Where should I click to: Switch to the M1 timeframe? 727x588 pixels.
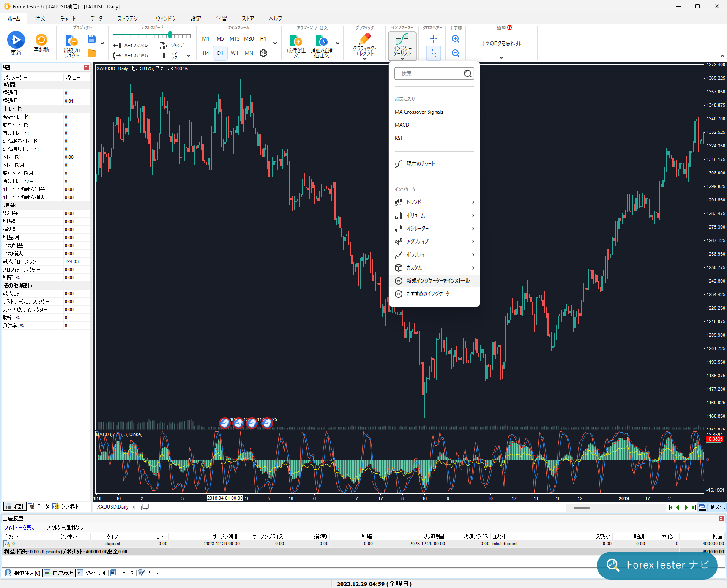206,39
